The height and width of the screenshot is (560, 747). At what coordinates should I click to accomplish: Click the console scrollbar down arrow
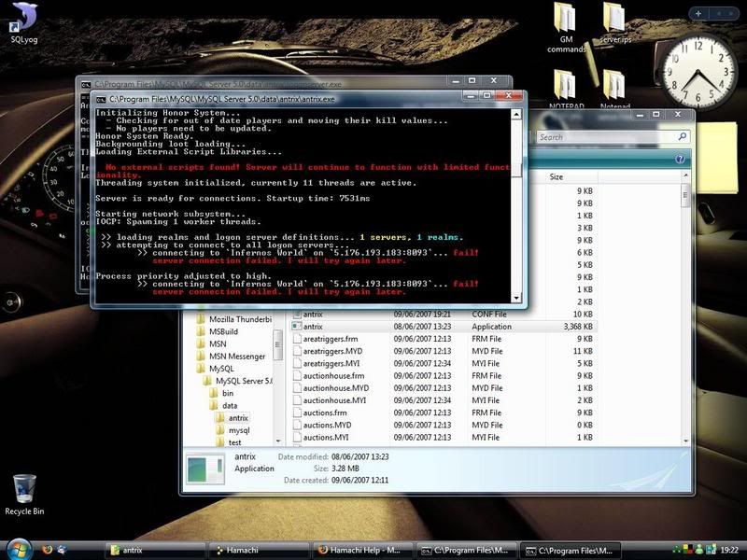click(x=516, y=298)
